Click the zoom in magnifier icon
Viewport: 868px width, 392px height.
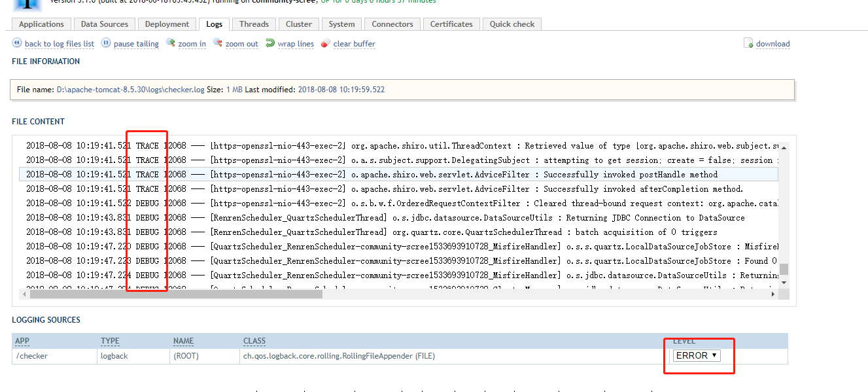click(170, 43)
